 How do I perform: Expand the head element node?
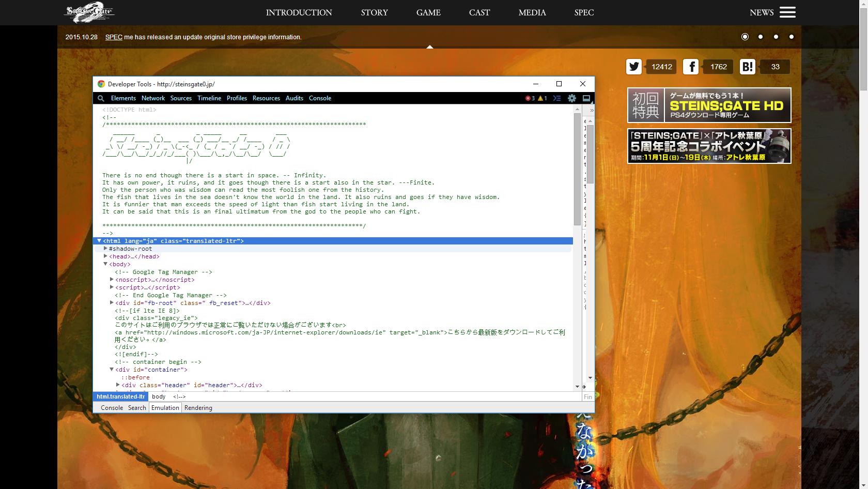coord(105,256)
